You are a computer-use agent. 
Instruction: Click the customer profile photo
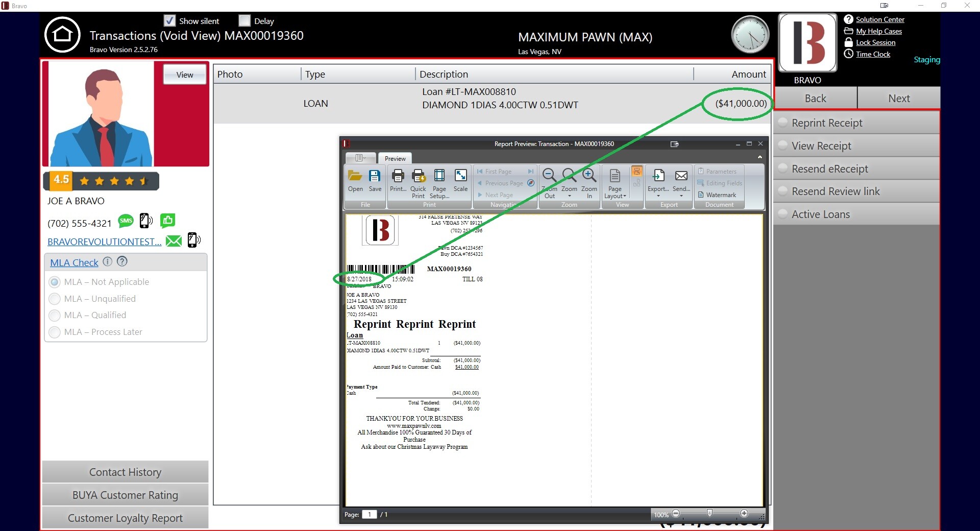101,114
